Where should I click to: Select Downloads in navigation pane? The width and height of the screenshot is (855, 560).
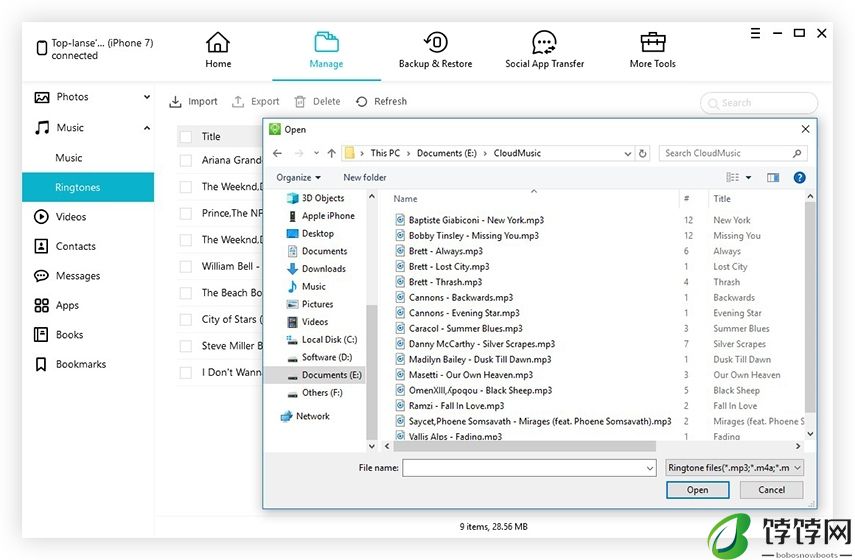316,269
